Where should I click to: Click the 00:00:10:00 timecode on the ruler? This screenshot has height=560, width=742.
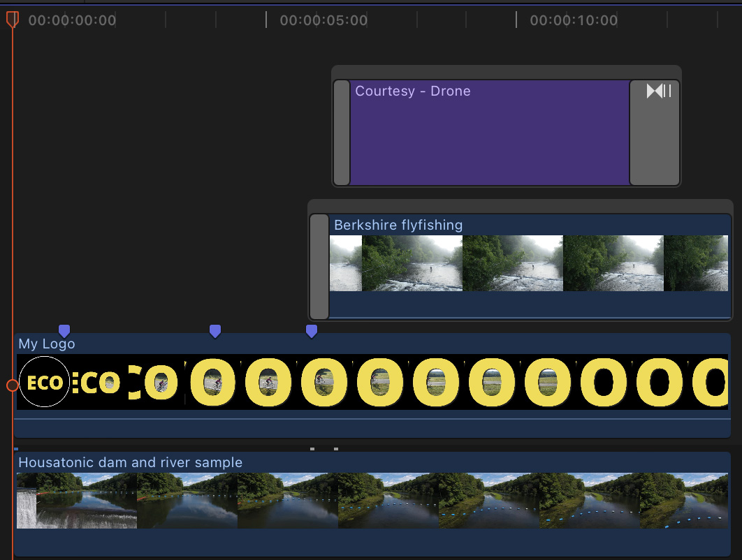(574, 20)
